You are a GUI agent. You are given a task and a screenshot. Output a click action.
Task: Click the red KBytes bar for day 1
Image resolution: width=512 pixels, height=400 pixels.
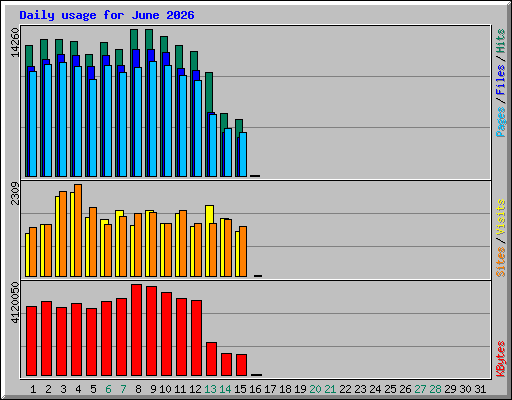31,341
